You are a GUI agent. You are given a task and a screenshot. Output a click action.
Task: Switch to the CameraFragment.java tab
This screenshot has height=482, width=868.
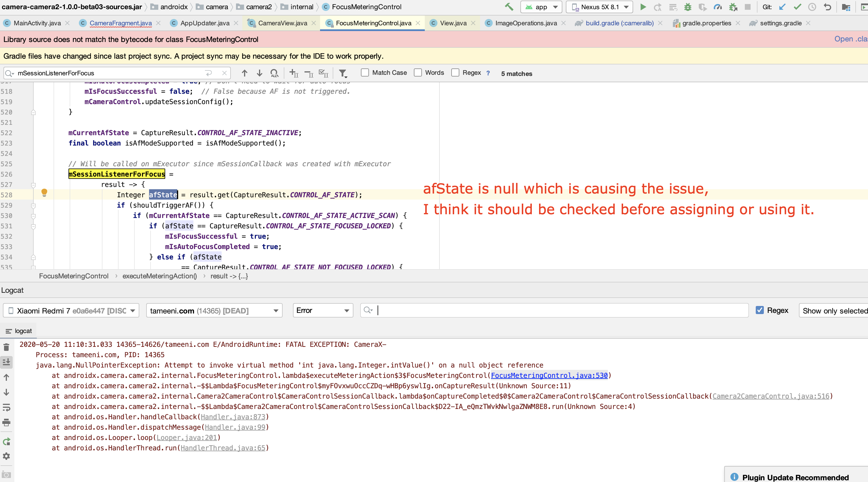point(120,23)
